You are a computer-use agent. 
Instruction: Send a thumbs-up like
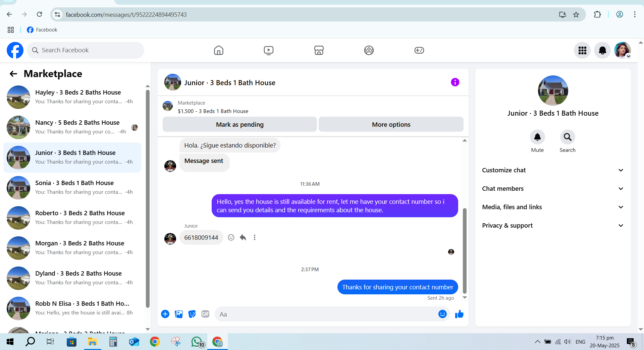point(459,314)
